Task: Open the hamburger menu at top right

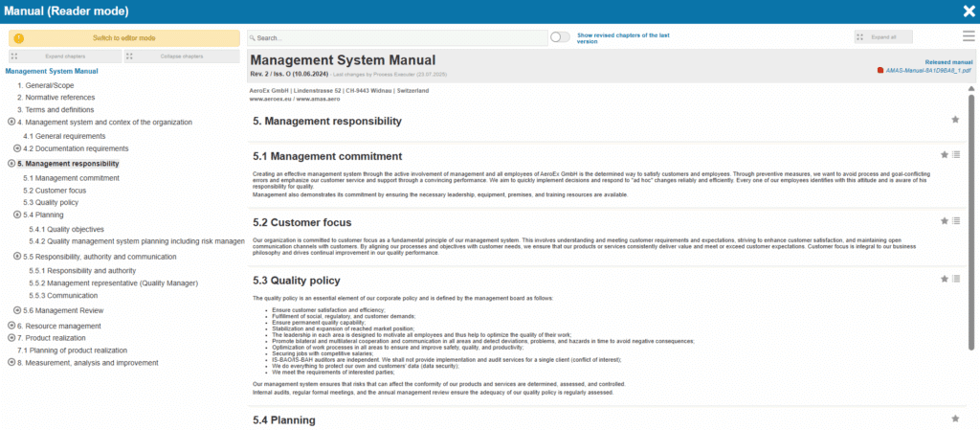Action: click(968, 36)
